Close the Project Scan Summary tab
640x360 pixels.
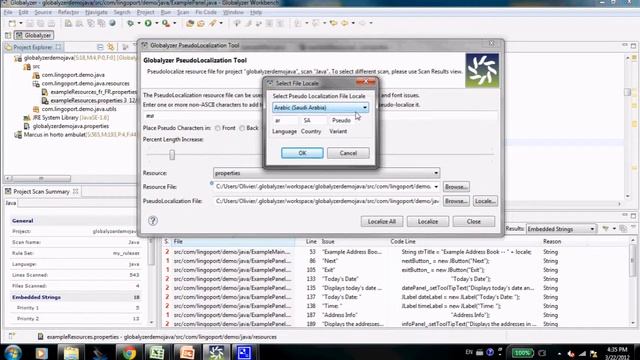(76, 191)
